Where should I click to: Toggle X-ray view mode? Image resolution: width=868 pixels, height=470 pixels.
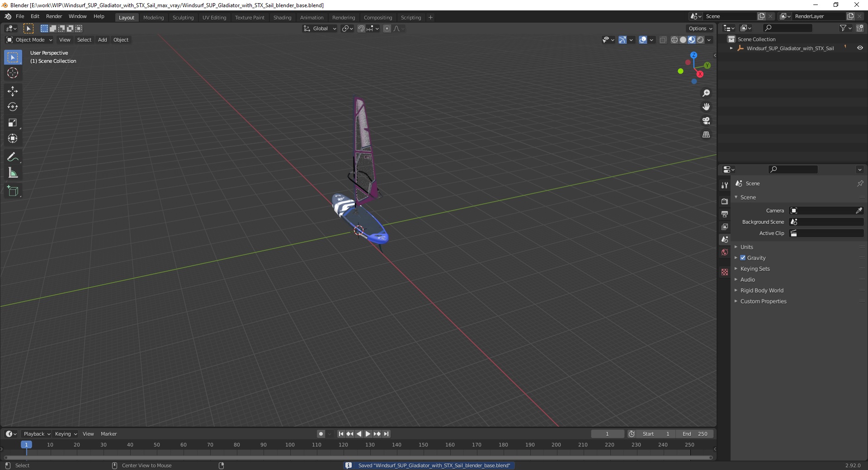[x=663, y=40]
